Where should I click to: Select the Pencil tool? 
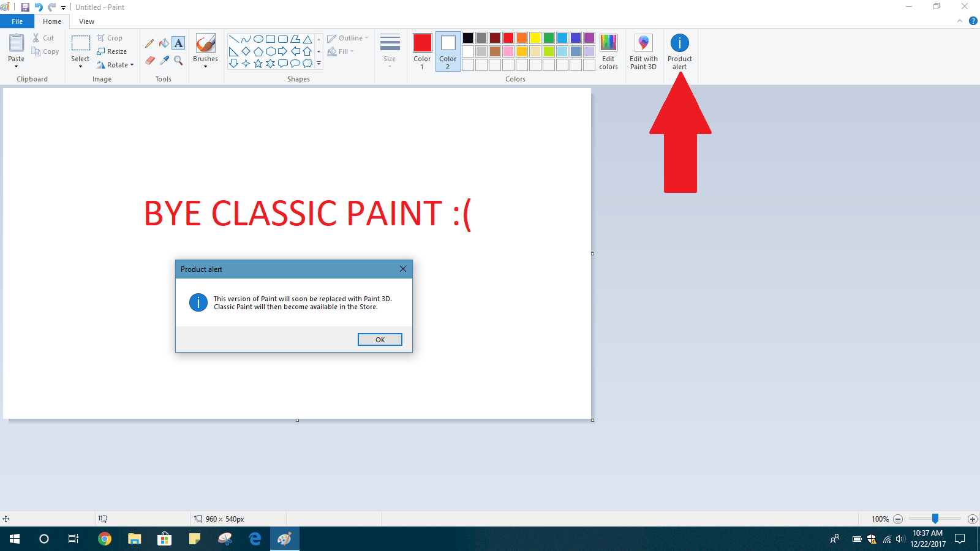pyautogui.click(x=149, y=43)
